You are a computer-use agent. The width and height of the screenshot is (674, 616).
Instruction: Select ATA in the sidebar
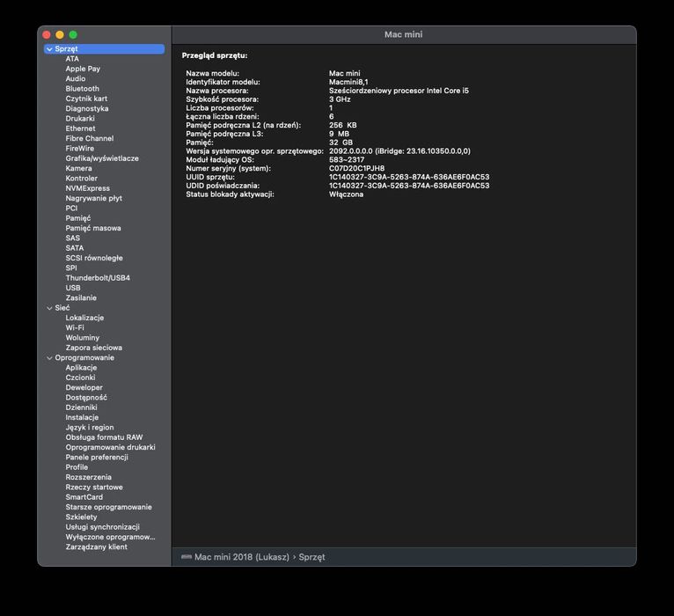[x=72, y=59]
